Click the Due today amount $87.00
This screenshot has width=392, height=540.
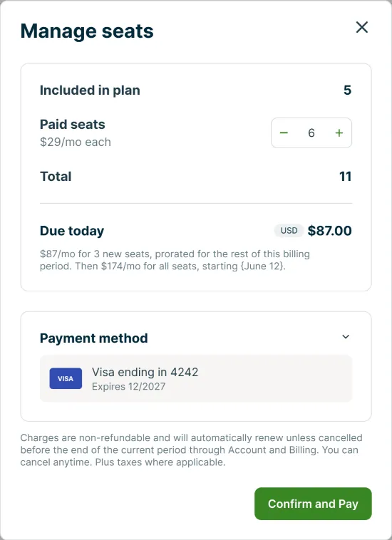[x=330, y=231]
